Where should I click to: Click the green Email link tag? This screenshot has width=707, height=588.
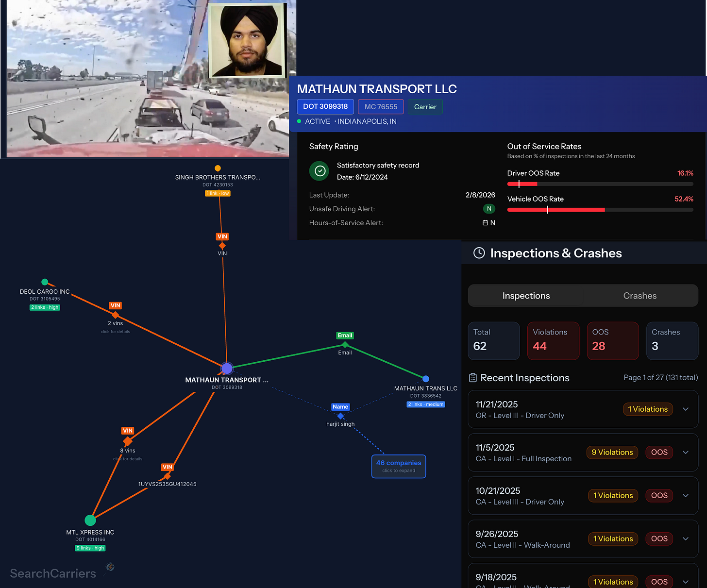point(345,336)
